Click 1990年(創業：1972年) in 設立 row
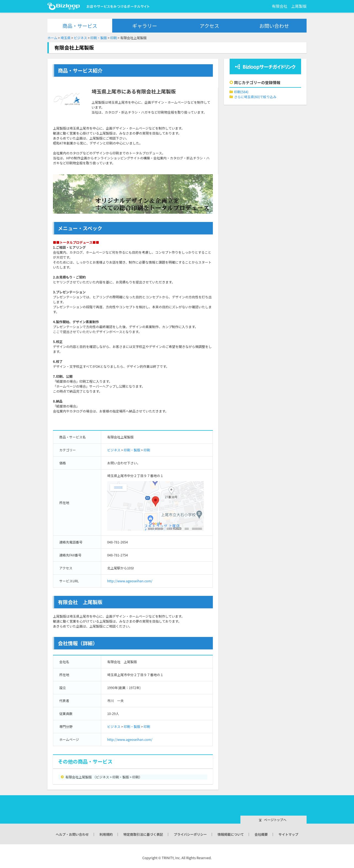The image size is (354, 868). tap(124, 688)
